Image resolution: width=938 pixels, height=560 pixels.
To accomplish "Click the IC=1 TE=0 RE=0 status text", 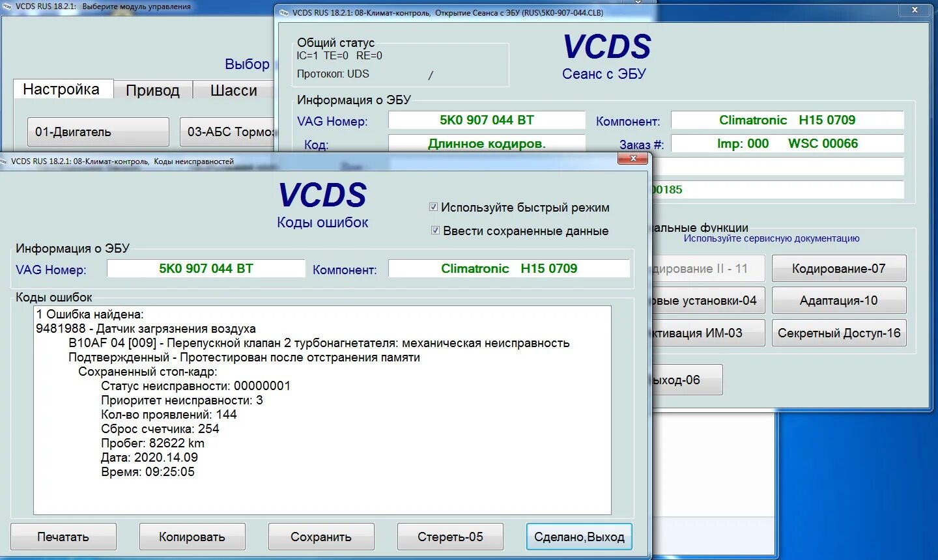I will point(339,56).
